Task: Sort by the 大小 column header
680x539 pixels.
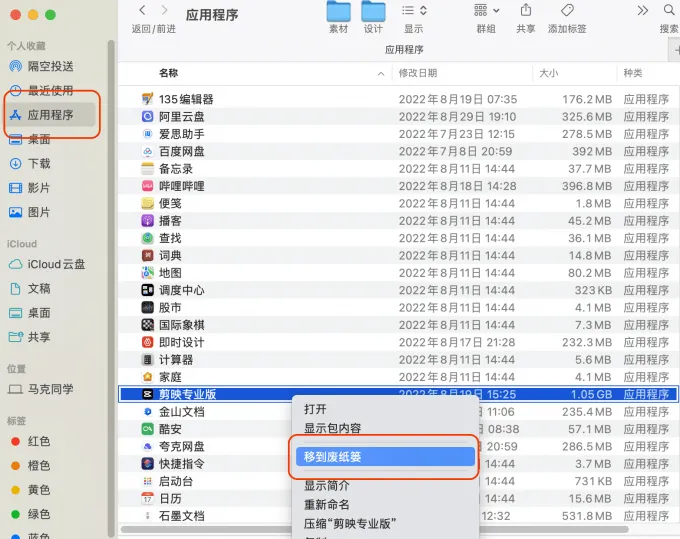Action: [548, 73]
